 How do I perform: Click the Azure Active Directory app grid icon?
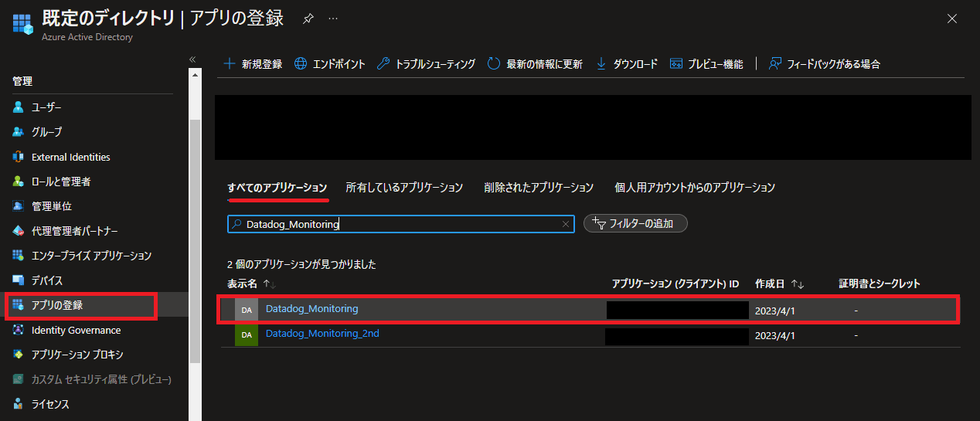pos(22,22)
